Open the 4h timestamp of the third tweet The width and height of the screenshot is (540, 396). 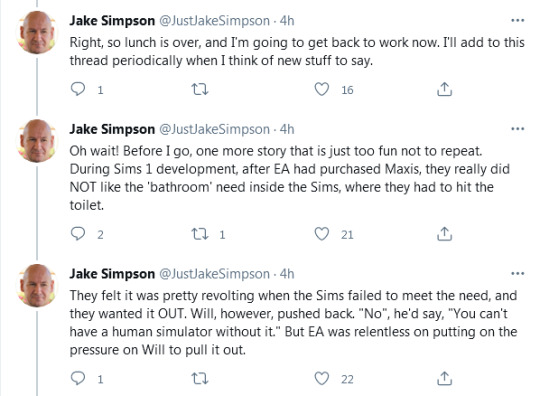point(287,274)
